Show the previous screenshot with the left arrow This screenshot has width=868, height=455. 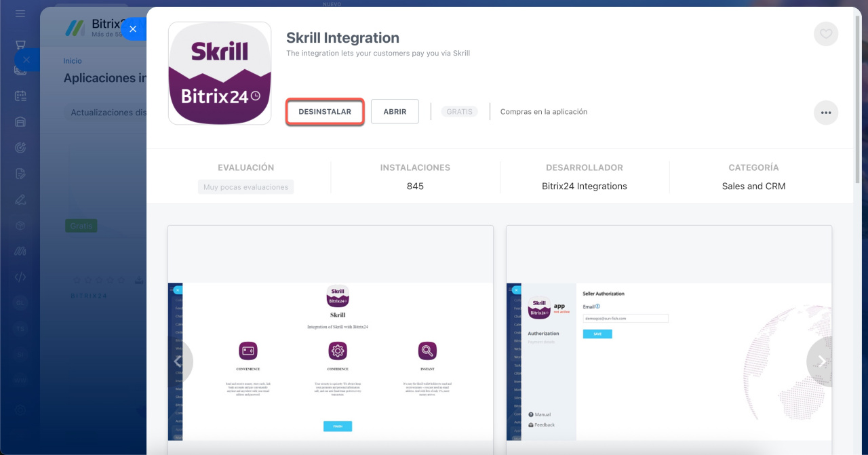click(178, 361)
